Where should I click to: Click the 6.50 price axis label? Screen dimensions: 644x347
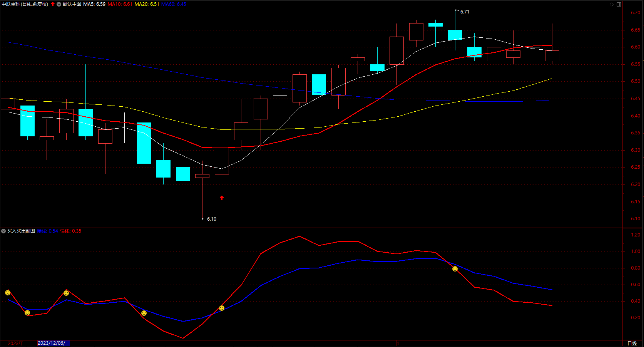[x=636, y=81]
